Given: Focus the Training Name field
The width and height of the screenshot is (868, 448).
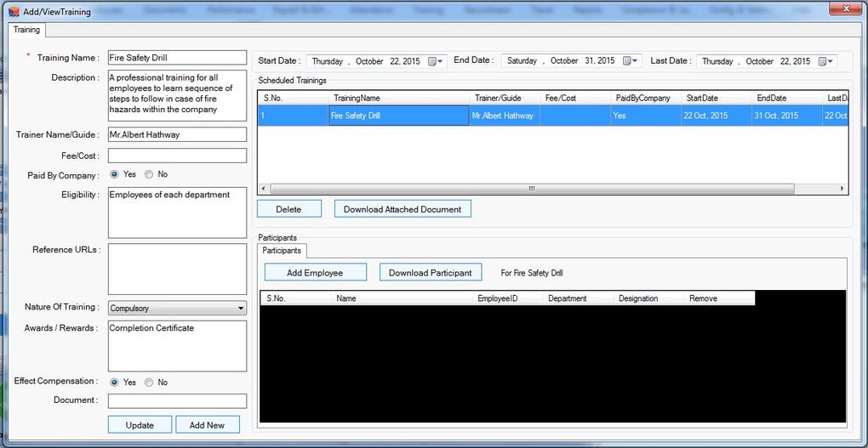Looking at the screenshot, I should pyautogui.click(x=177, y=58).
